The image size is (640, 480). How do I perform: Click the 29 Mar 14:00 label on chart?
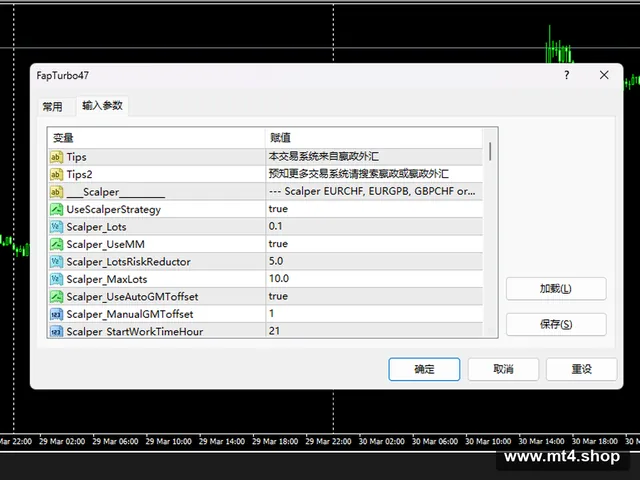coord(222,441)
